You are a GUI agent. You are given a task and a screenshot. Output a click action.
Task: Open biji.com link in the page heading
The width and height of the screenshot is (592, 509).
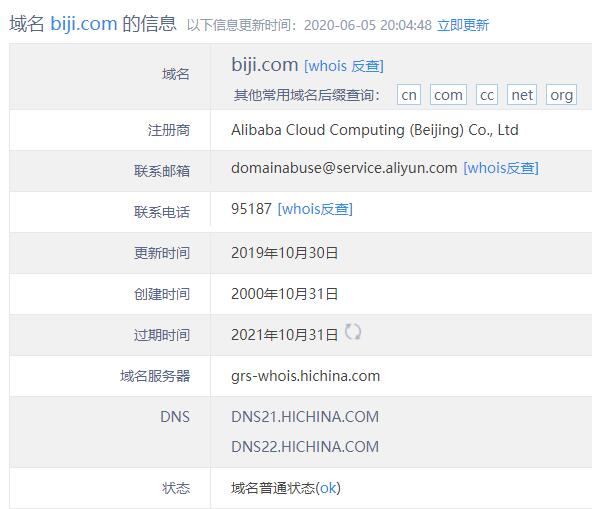pyautogui.click(x=84, y=23)
